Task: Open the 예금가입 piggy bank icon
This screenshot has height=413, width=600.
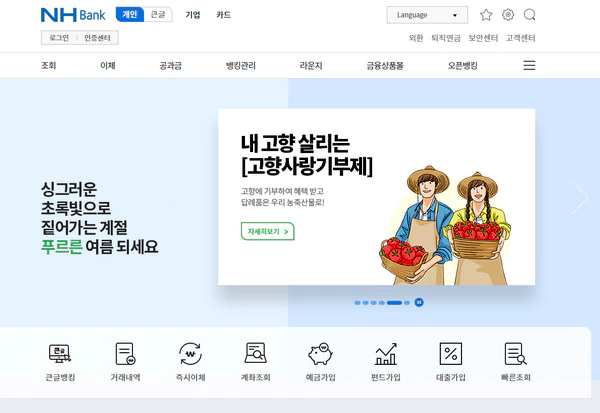Action: pos(321,354)
